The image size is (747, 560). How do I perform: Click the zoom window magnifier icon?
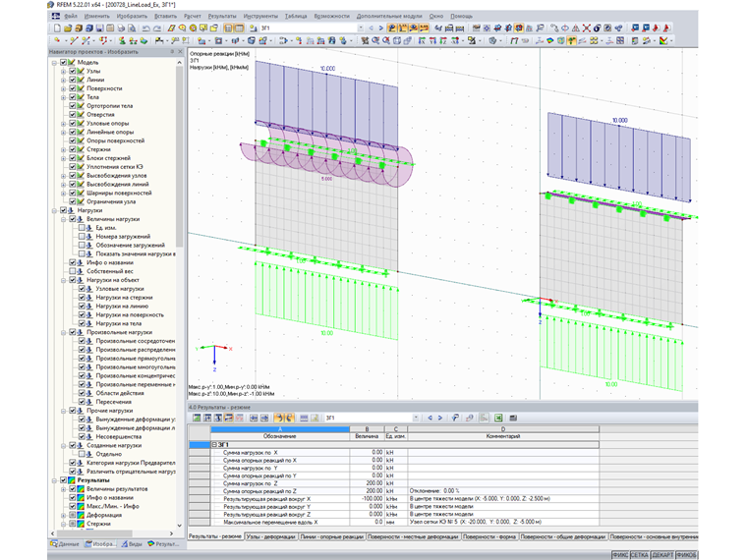point(375,40)
